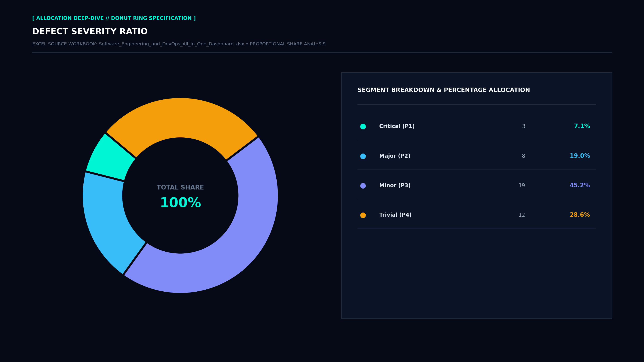Click the ALLOCATION DEEP-DIVE header tag
This screenshot has height=362, width=644.
[114, 18]
